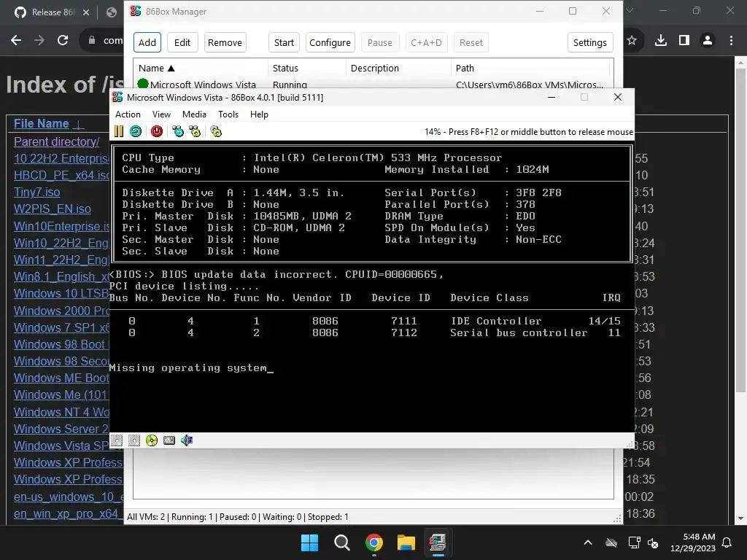Go back in Chrome
The height and width of the screenshot is (560, 747).
(x=16, y=41)
